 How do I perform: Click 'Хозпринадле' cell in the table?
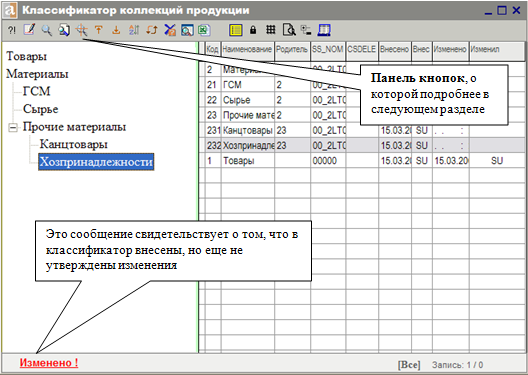click(x=248, y=145)
